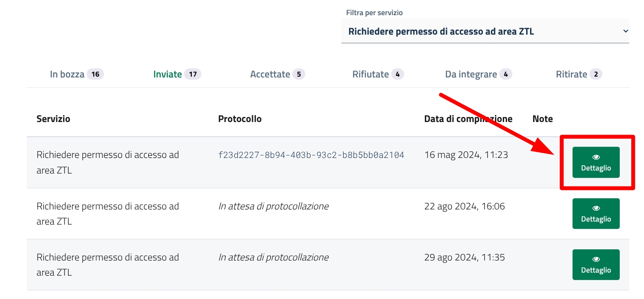Click the Protocollo column header
This screenshot has height=299, width=644.
tap(240, 119)
